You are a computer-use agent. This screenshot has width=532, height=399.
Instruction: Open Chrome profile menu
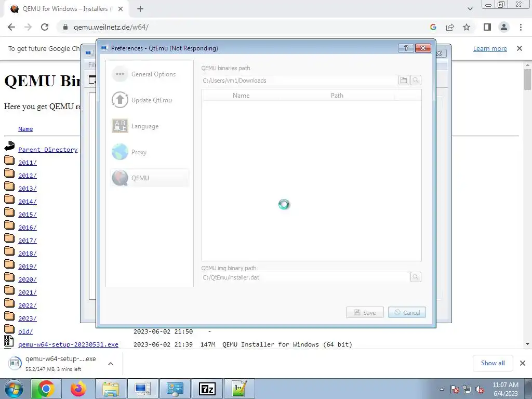504,27
